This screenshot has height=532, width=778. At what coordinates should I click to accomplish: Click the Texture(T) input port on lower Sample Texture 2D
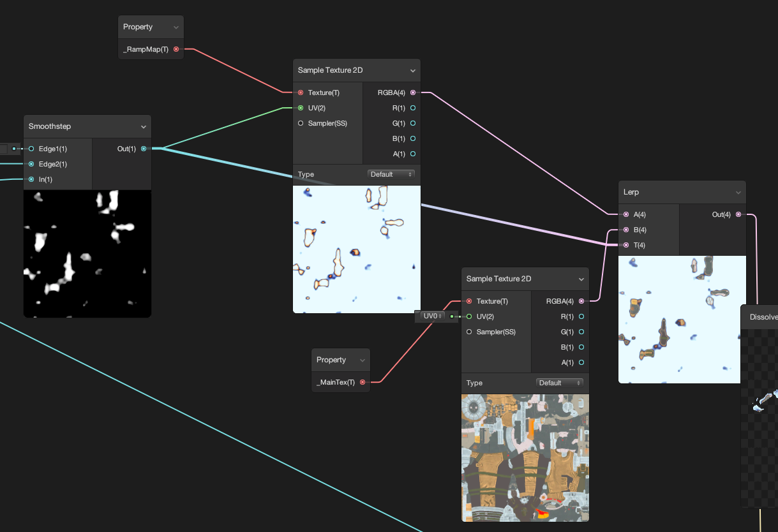tap(468, 301)
